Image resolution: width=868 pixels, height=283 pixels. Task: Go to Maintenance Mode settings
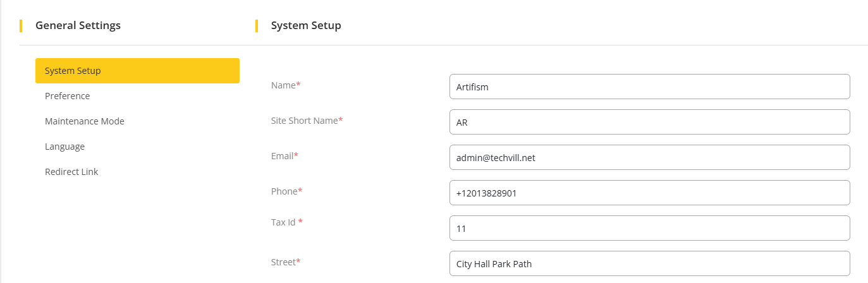(85, 121)
